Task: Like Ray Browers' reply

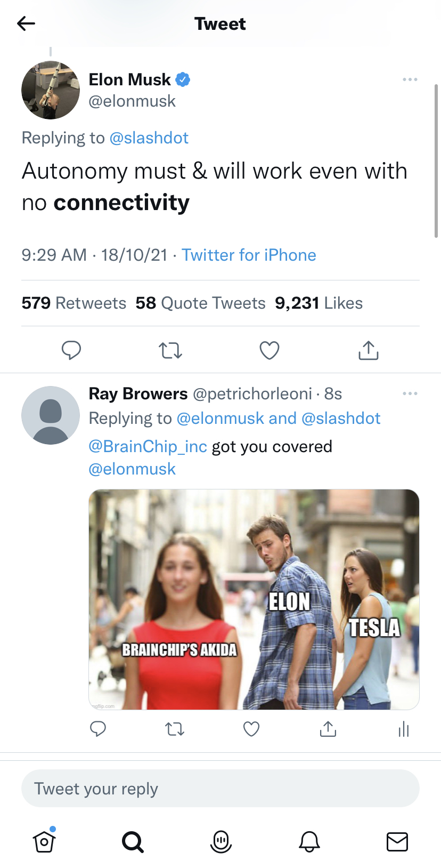Action: pyautogui.click(x=251, y=729)
